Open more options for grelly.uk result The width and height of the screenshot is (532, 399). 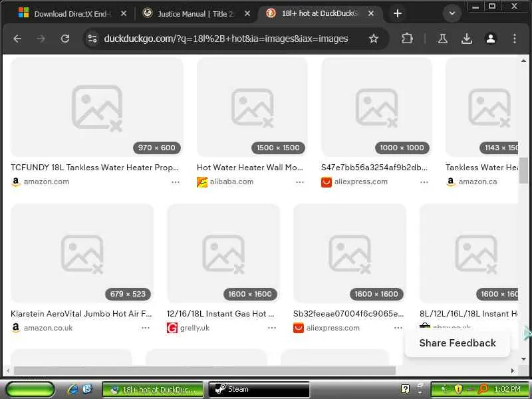tap(272, 328)
